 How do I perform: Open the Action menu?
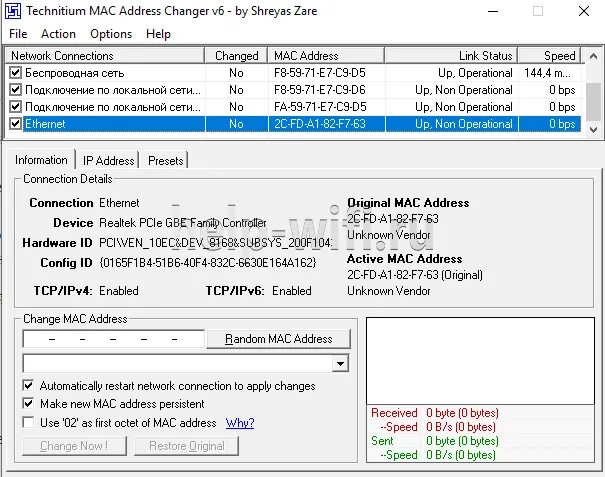[58, 34]
